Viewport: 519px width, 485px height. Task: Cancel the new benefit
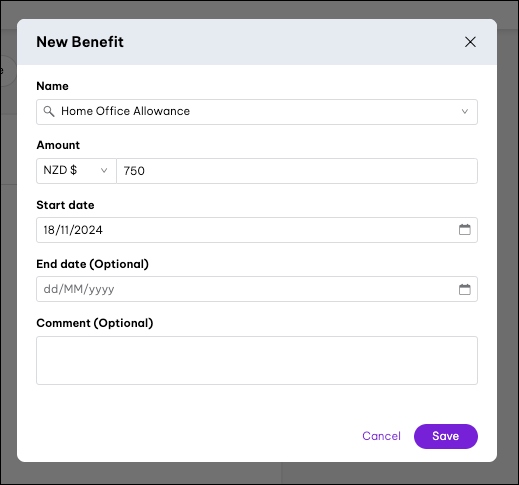click(x=381, y=436)
